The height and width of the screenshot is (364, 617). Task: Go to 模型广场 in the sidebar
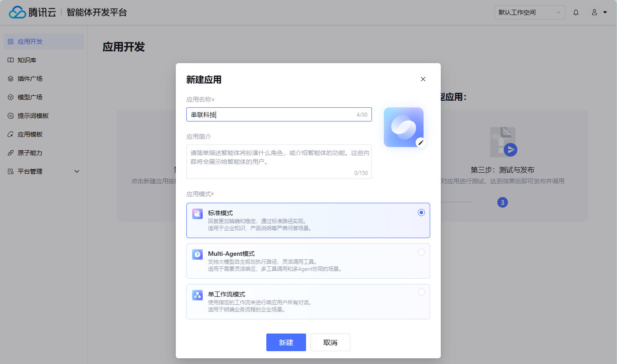pyautogui.click(x=30, y=97)
